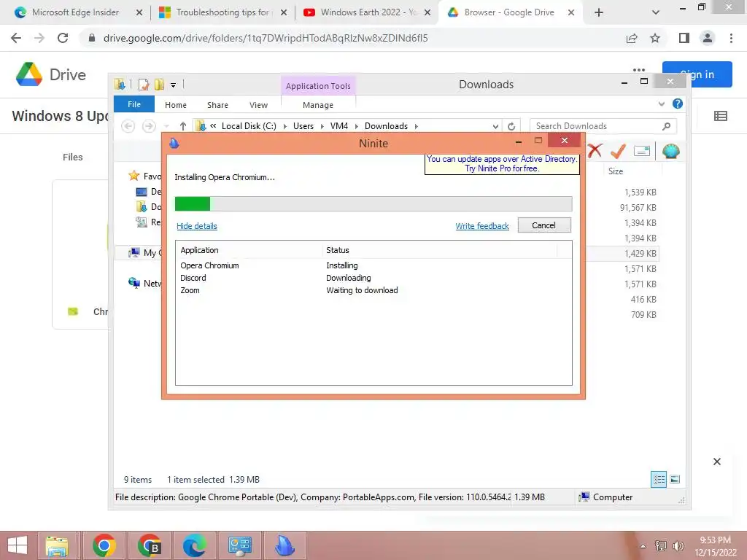Click orange checkmark icon in Explorer toolbar
Viewport: 747px width, 560px height.
point(618,151)
